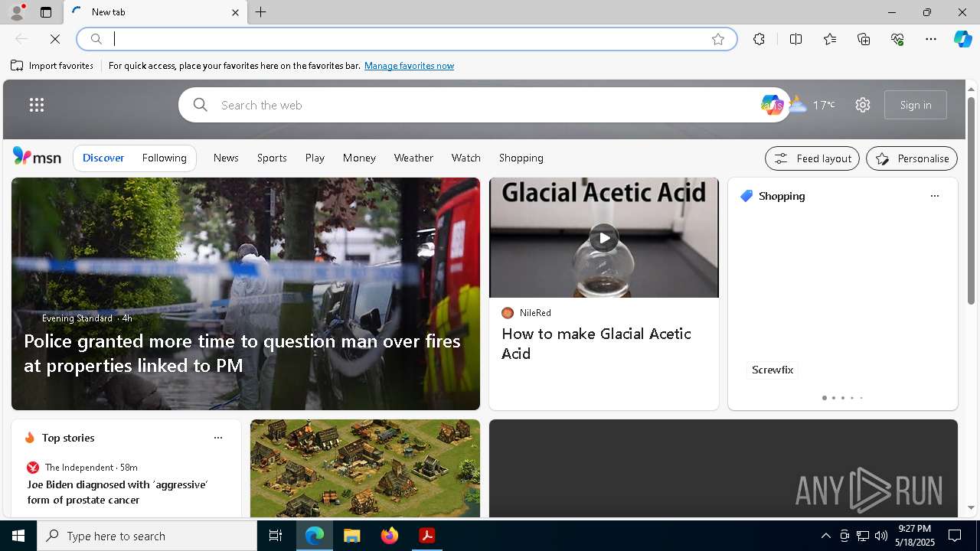Click the page vertical scrollbar

[971, 201]
